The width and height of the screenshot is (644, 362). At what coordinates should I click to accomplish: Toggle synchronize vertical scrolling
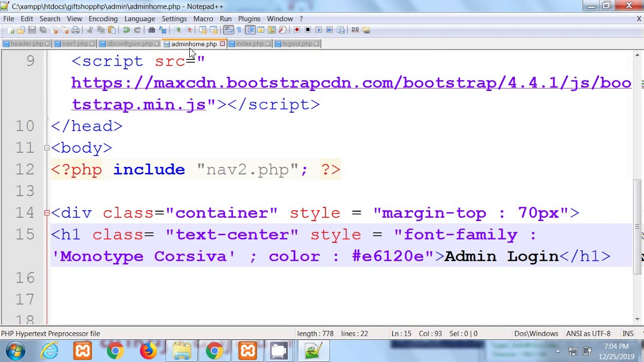(x=203, y=30)
